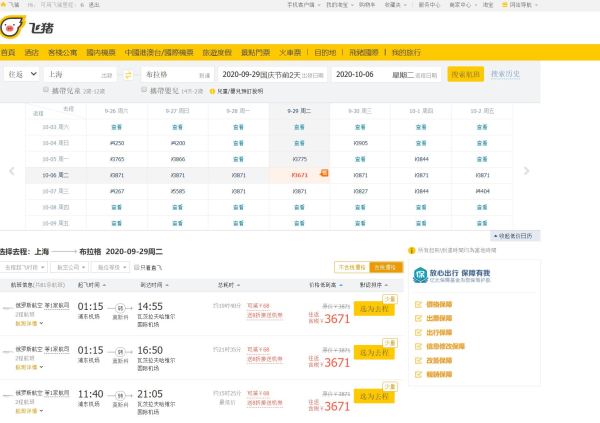Image resolution: width=600 pixels, height=423 pixels.
Task: Click the 搜索航班 button
Action: pos(466,74)
